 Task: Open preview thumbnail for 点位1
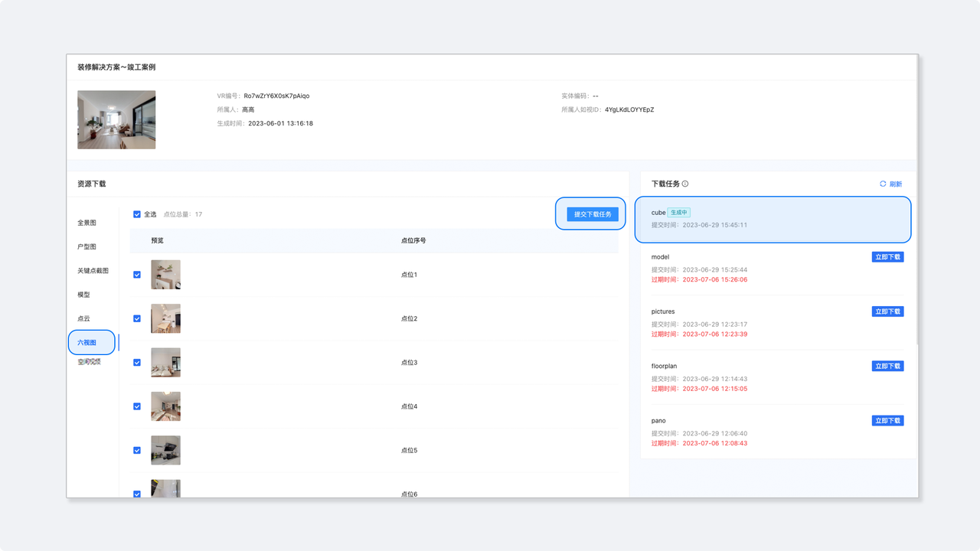(x=165, y=275)
